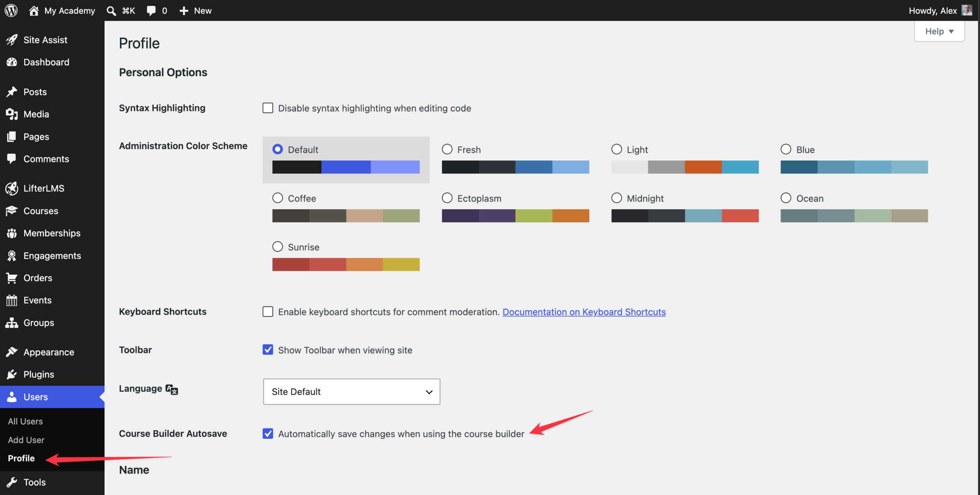Image resolution: width=980 pixels, height=495 pixels.
Task: Uncheck Show Toolbar when viewing site
Action: (x=268, y=349)
